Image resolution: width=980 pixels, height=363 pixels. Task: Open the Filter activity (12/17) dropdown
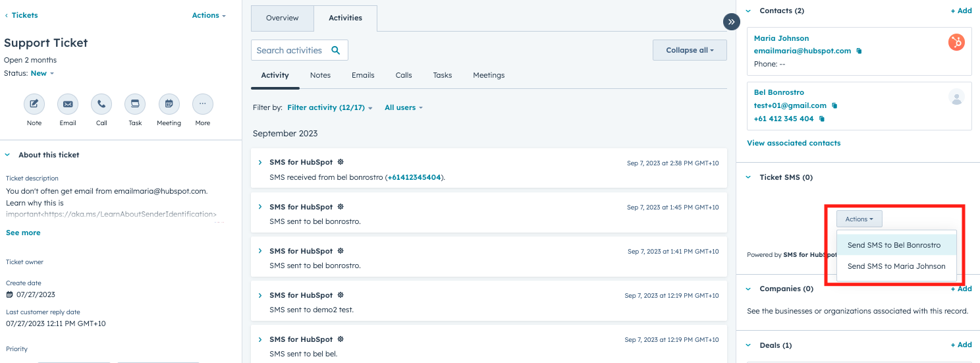[330, 107]
